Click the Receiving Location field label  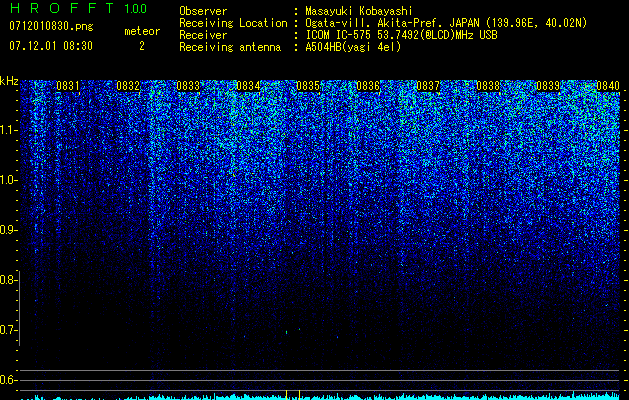pyautogui.click(x=233, y=23)
